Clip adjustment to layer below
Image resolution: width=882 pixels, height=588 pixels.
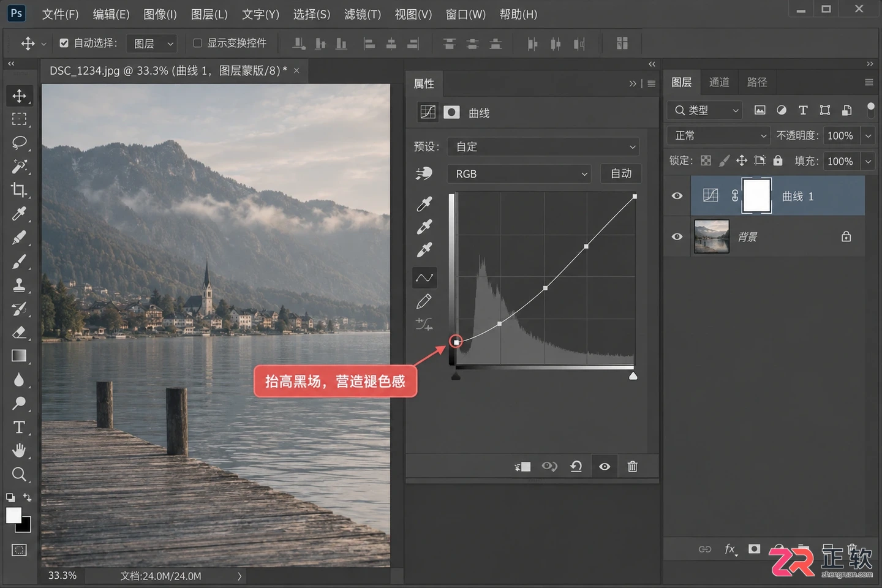[522, 467]
